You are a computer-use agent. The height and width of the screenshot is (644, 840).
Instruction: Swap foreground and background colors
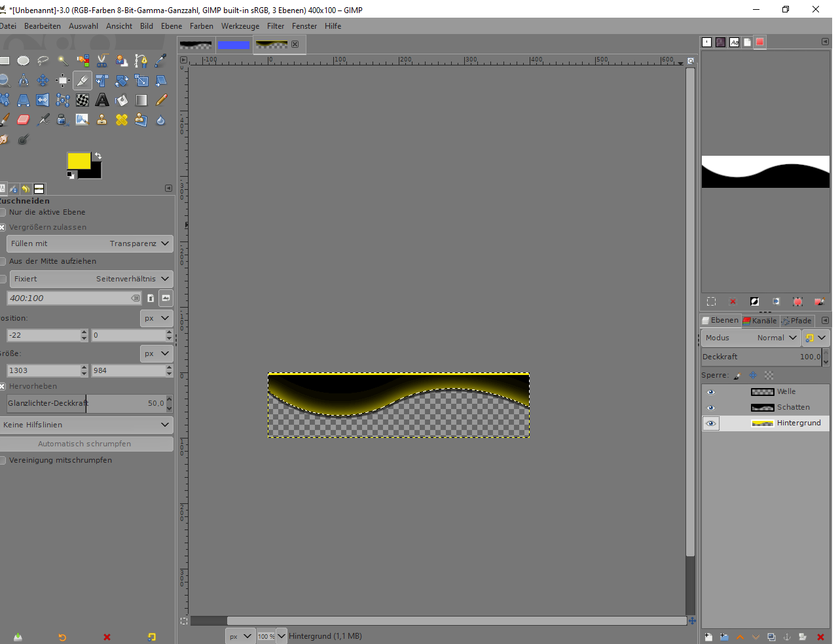click(x=98, y=156)
